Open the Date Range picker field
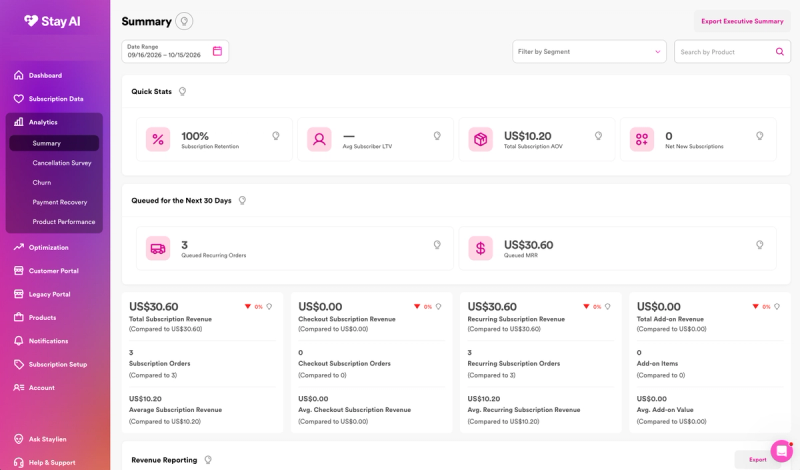 click(175, 52)
